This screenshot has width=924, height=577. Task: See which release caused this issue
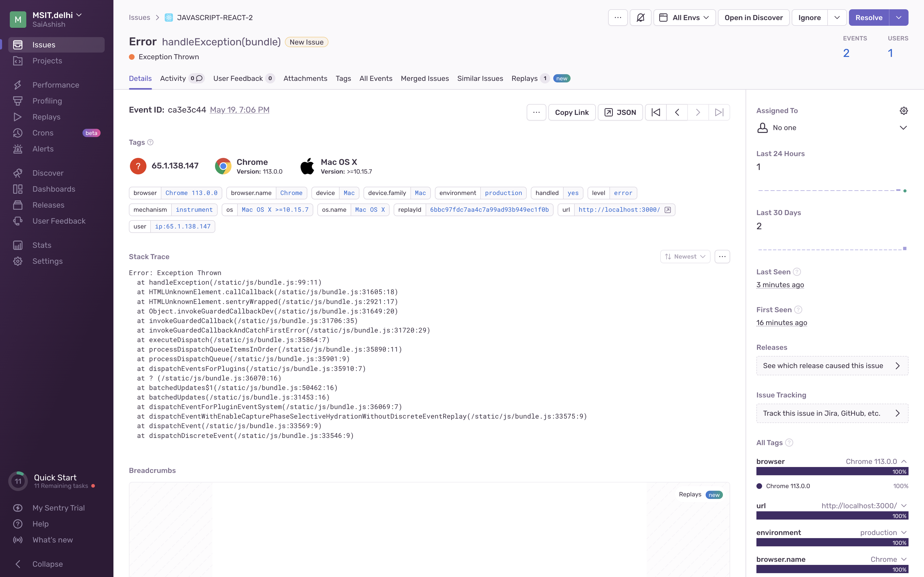[832, 365]
